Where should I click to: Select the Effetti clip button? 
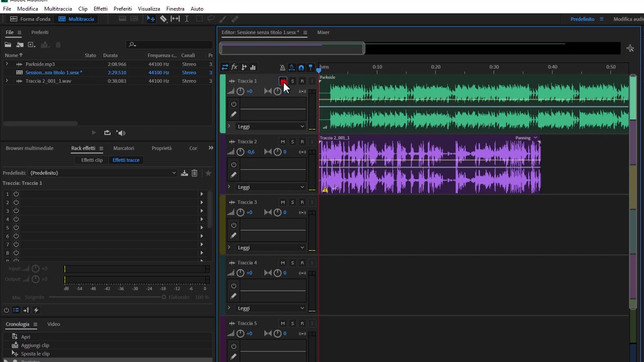click(92, 160)
